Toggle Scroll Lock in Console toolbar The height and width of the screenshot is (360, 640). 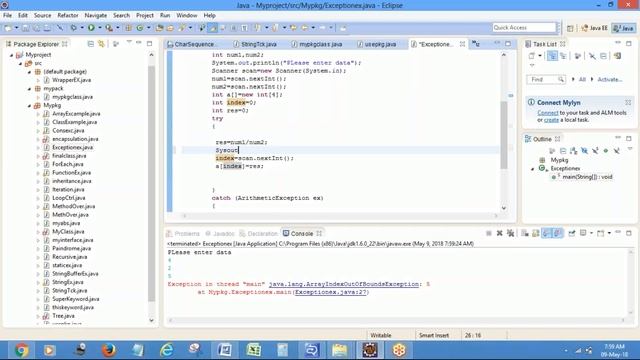pos(536,233)
